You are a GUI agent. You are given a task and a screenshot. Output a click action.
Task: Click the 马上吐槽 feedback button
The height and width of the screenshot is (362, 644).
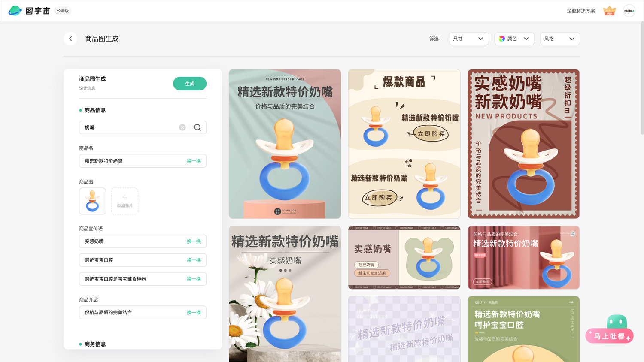click(609, 336)
